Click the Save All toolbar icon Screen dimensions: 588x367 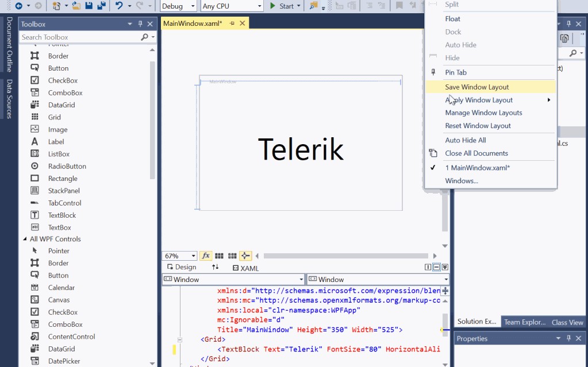(102, 6)
